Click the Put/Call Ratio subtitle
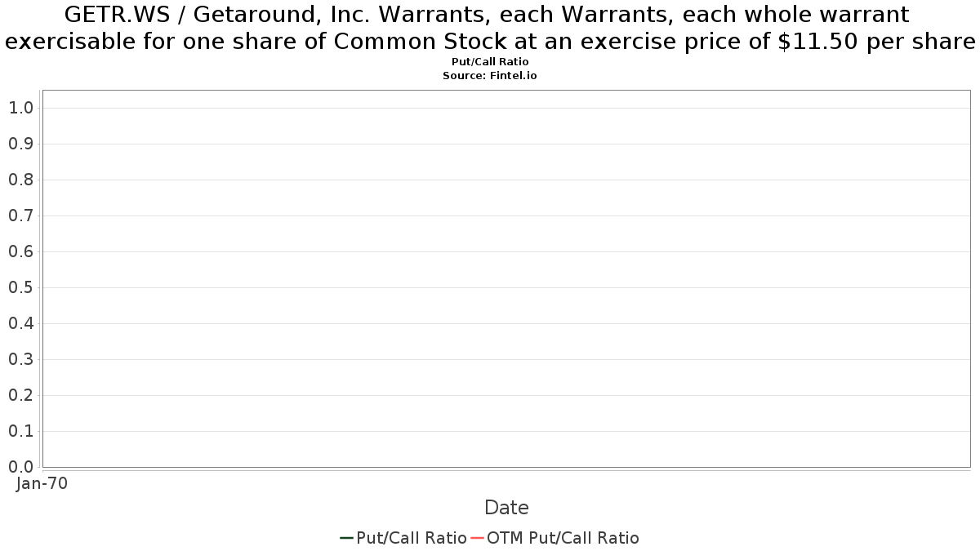The width and height of the screenshot is (980, 551). 490,62
